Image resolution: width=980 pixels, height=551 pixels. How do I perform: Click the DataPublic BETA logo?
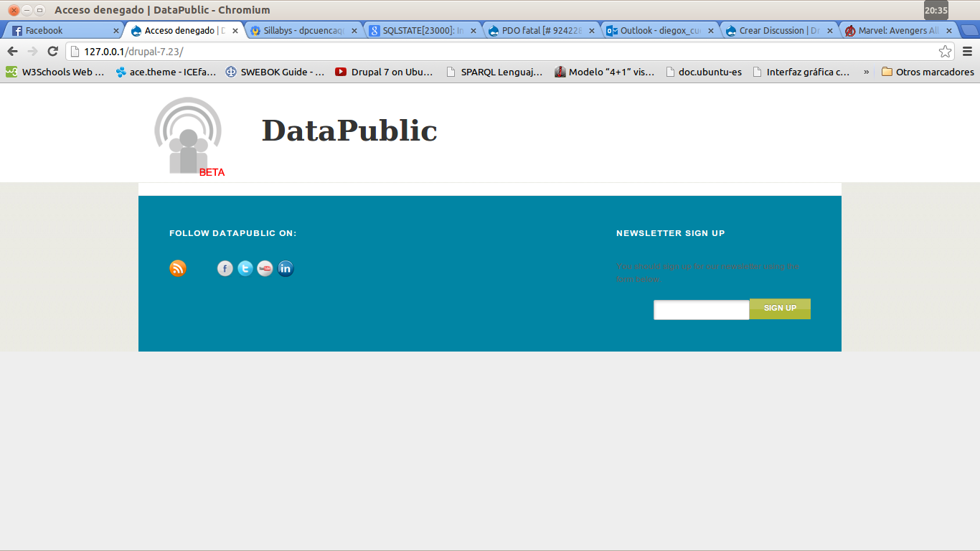point(189,136)
